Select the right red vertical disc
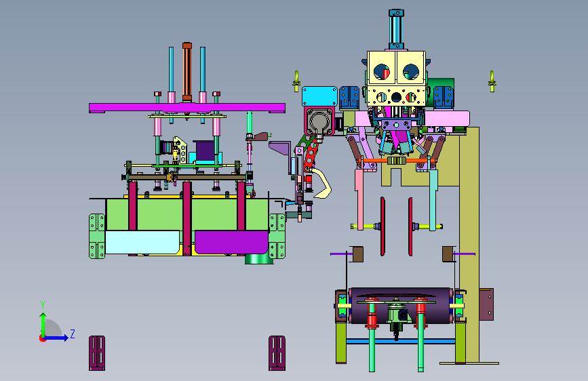The image size is (588, 381). pyautogui.click(x=410, y=226)
